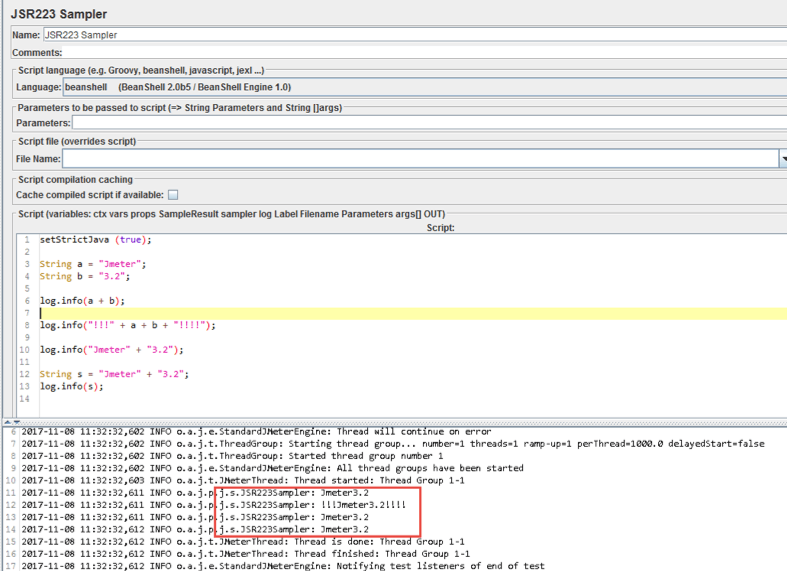Click log line 11 JSR223Sampler: Jmeter3.2
This screenshot has height=571, width=787.
tap(195, 493)
